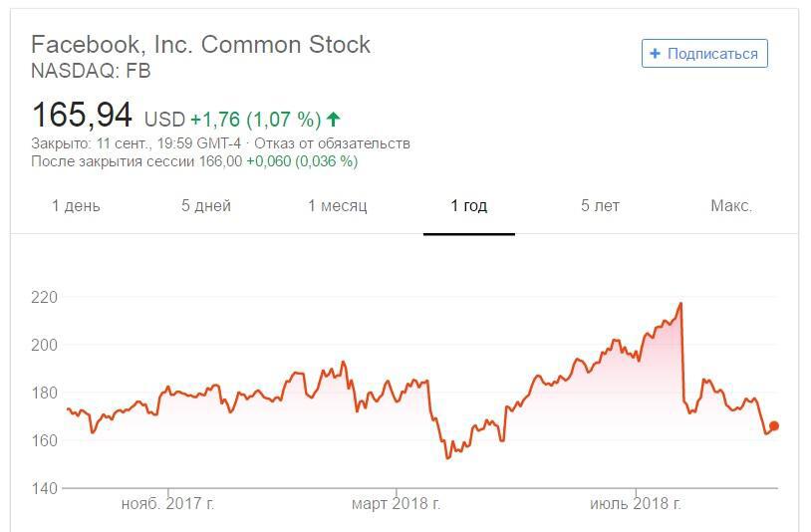Click the март 2018 г. axis label
The height and width of the screenshot is (532, 811).
click(x=397, y=503)
